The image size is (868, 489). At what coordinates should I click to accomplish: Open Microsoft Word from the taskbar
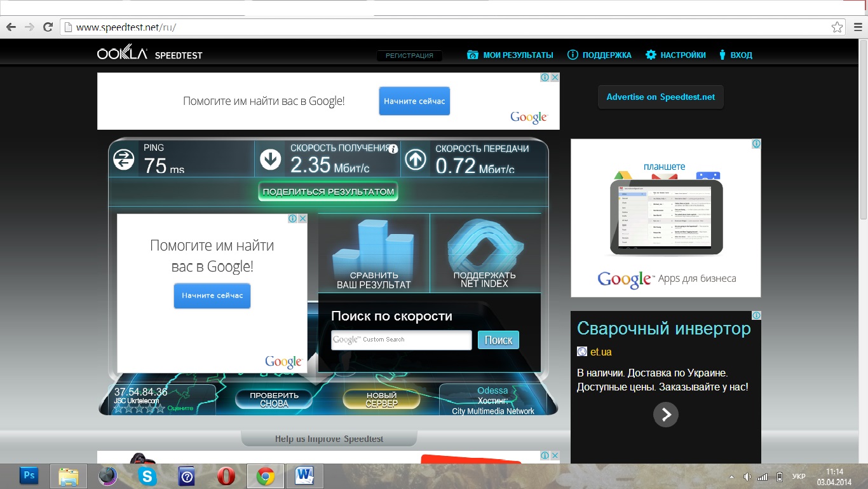[x=305, y=476]
